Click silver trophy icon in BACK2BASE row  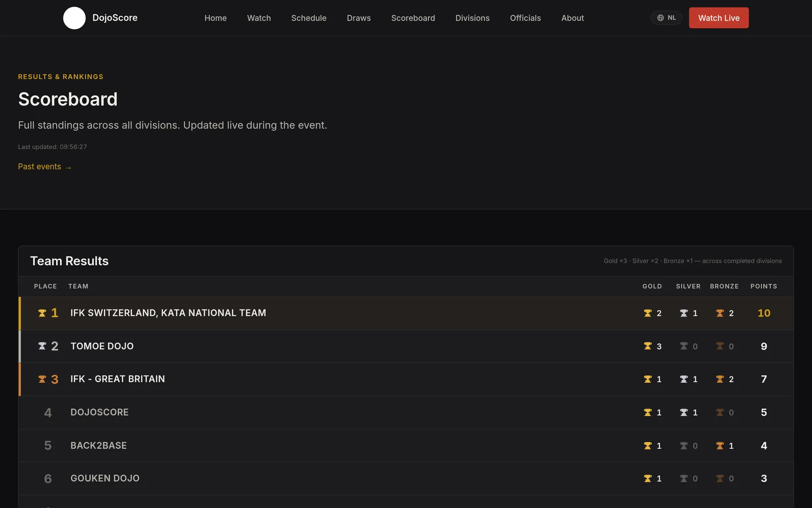(x=684, y=446)
